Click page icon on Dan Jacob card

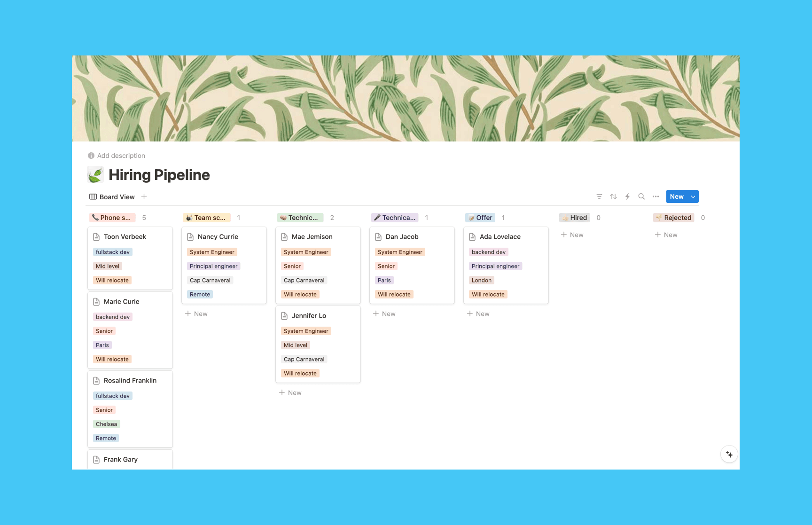[378, 237]
